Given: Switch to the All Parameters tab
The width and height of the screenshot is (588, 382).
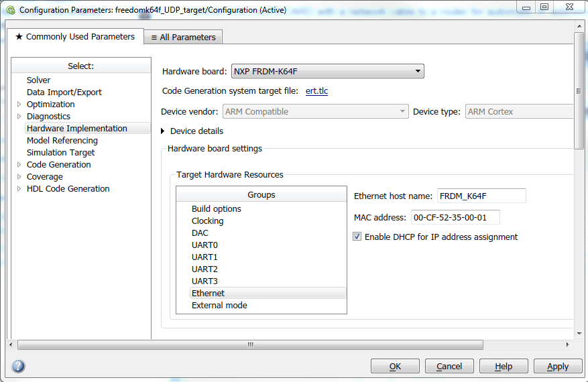Looking at the screenshot, I should click(x=183, y=37).
